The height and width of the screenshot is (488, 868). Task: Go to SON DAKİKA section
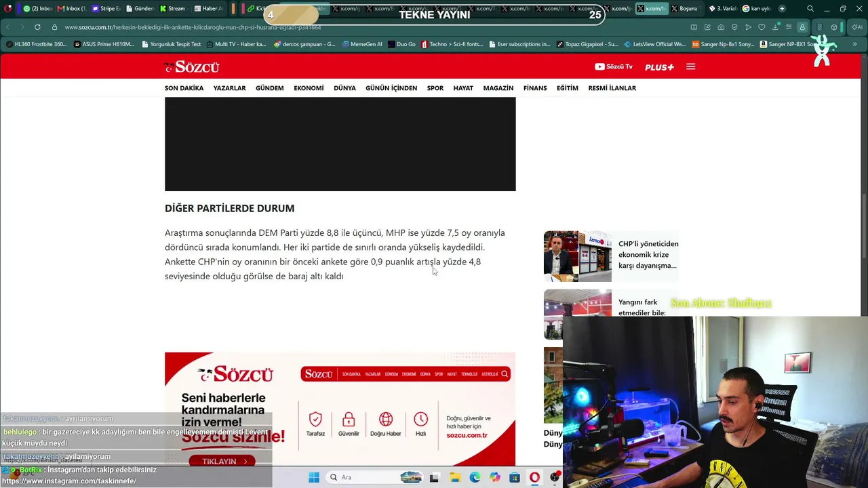coord(184,88)
